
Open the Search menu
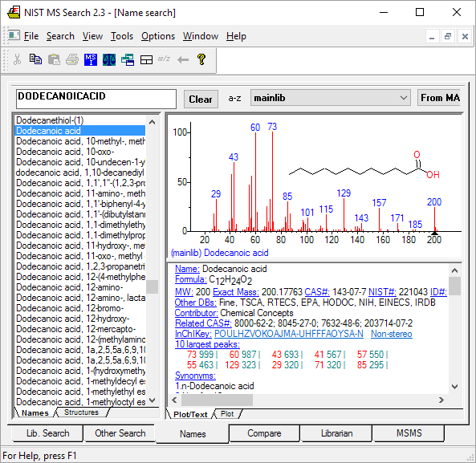[x=60, y=36]
